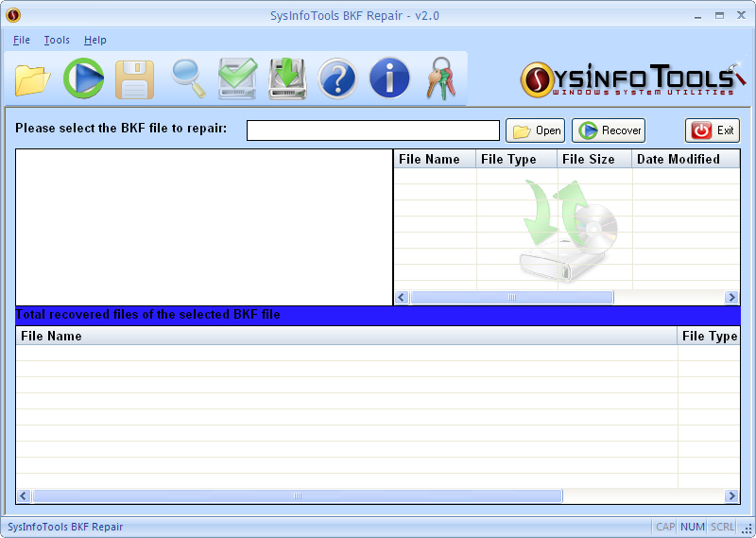Viewport: 756px width, 538px height.
Task: Click the File Type header in recovered files list
Action: [709, 336]
